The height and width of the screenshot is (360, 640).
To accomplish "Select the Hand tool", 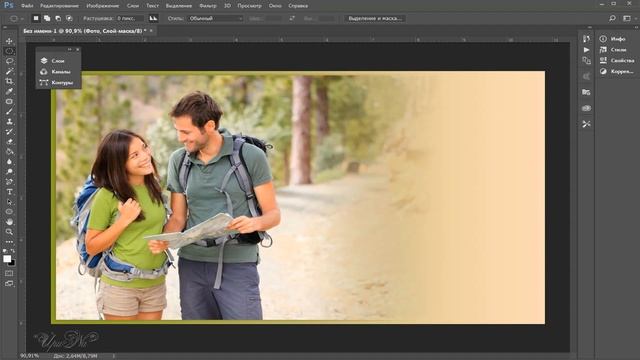I will coord(9,222).
